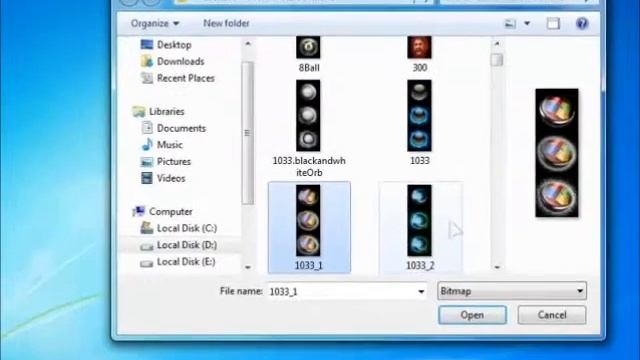Select the 1033.blackandwhiteOrb thumbnail
The width and height of the screenshot is (640, 360).
(308, 116)
